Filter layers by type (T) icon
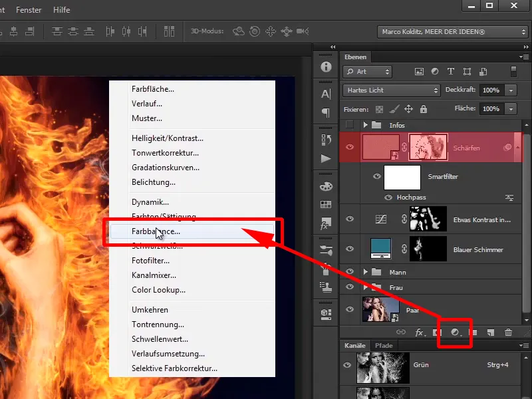This screenshot has height=399, width=532. [451, 72]
